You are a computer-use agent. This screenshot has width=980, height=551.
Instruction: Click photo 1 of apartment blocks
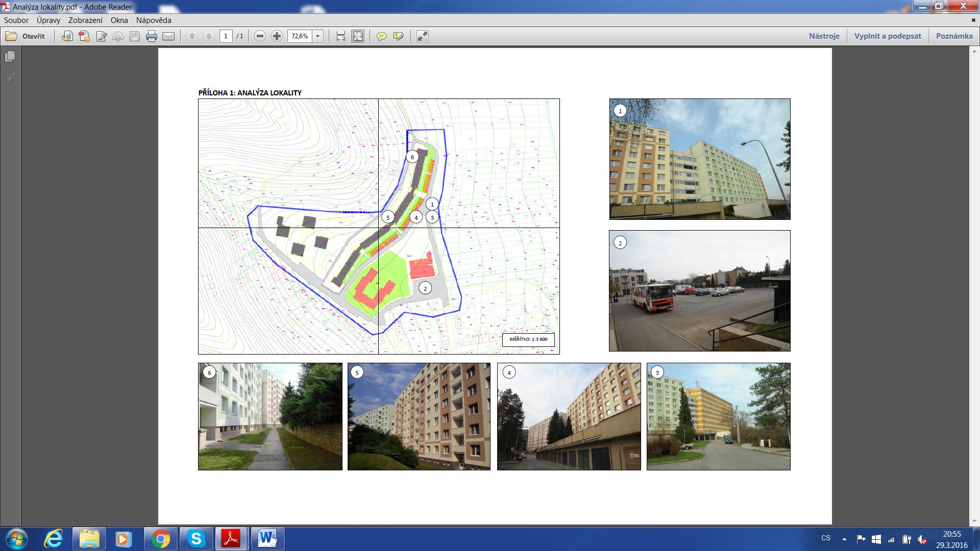point(700,159)
